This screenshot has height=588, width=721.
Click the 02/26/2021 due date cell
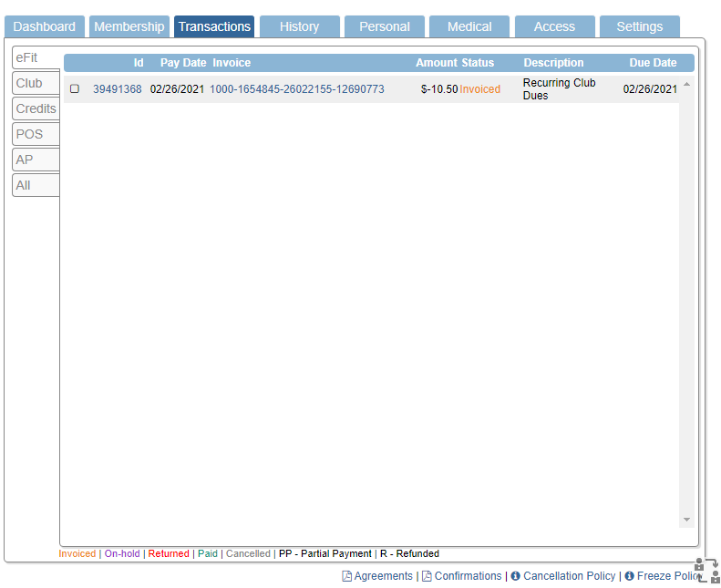coord(650,89)
